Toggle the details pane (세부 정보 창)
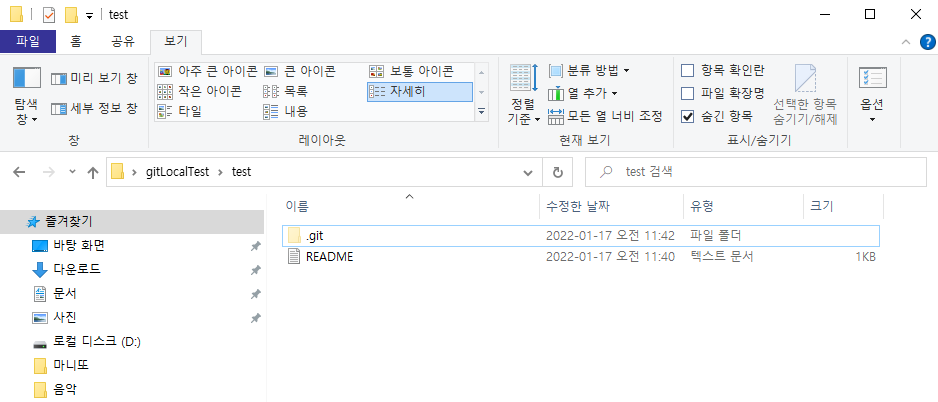 (94, 109)
